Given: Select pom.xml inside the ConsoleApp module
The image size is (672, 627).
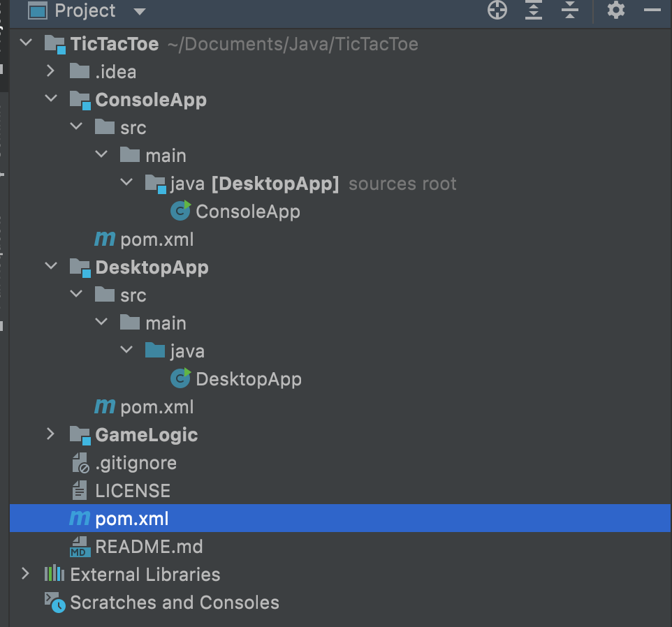Looking at the screenshot, I should (157, 239).
